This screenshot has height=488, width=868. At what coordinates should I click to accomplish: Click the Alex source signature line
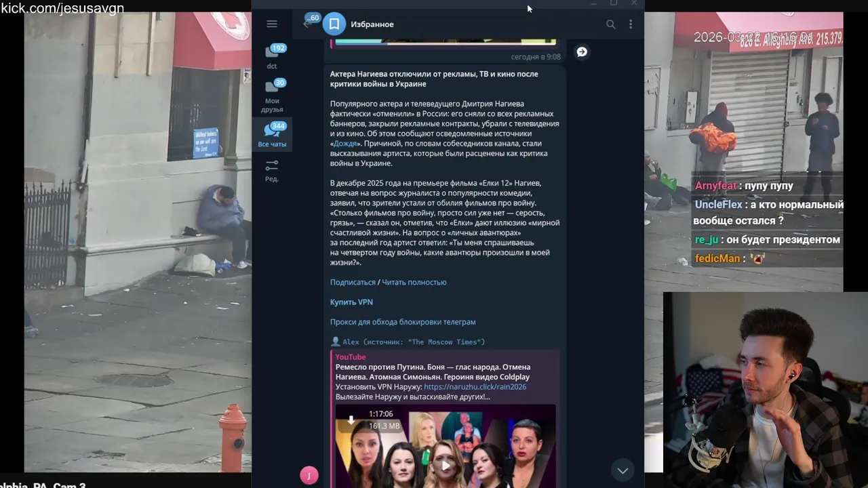408,342
